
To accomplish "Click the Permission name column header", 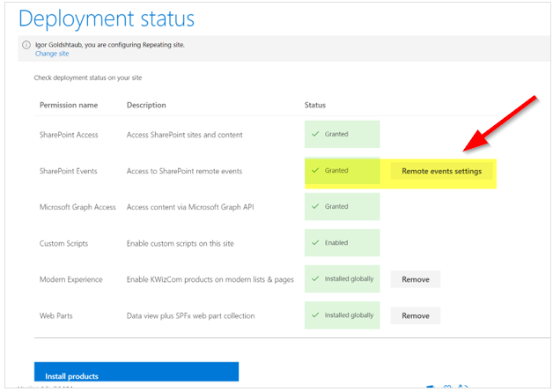I will point(69,105).
